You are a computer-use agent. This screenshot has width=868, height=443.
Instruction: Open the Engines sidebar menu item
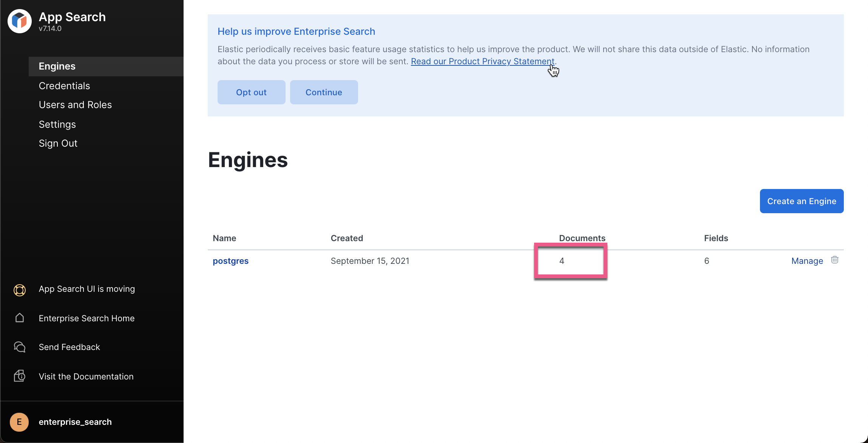(57, 66)
